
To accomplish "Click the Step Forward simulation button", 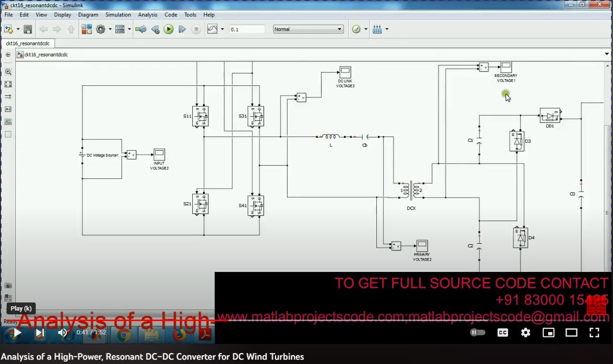I will coord(182,30).
